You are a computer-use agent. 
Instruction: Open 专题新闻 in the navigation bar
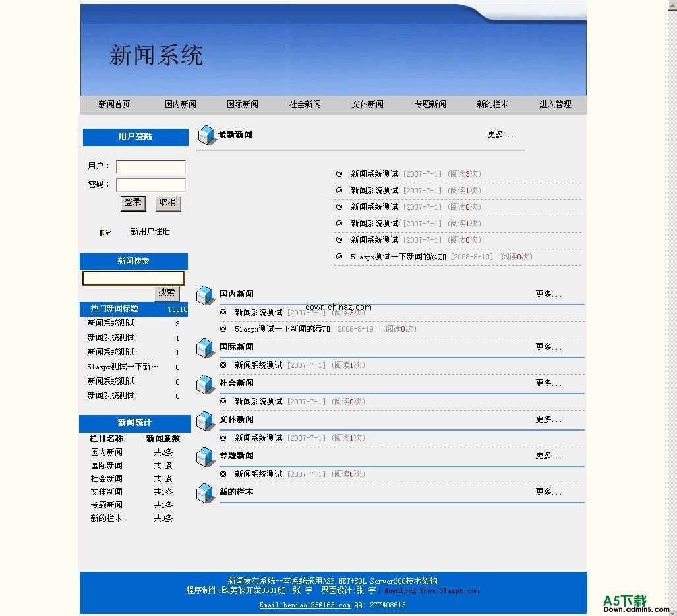coord(430,104)
